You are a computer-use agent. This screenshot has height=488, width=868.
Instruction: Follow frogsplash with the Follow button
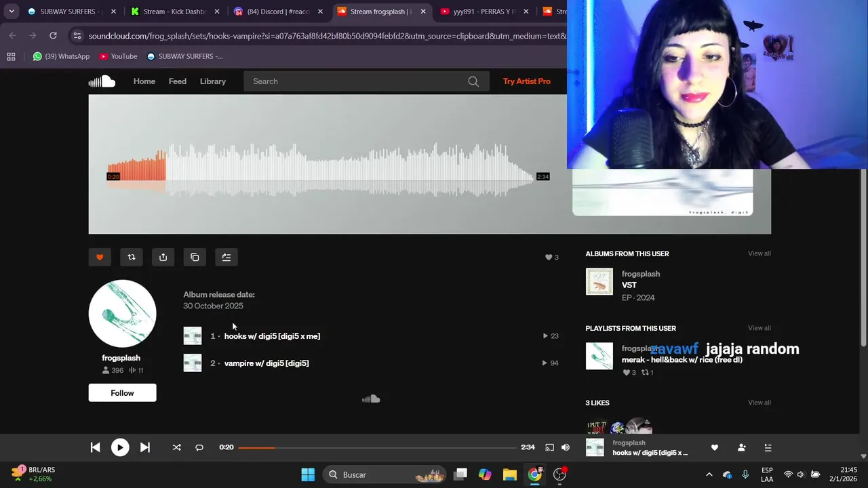click(x=122, y=393)
